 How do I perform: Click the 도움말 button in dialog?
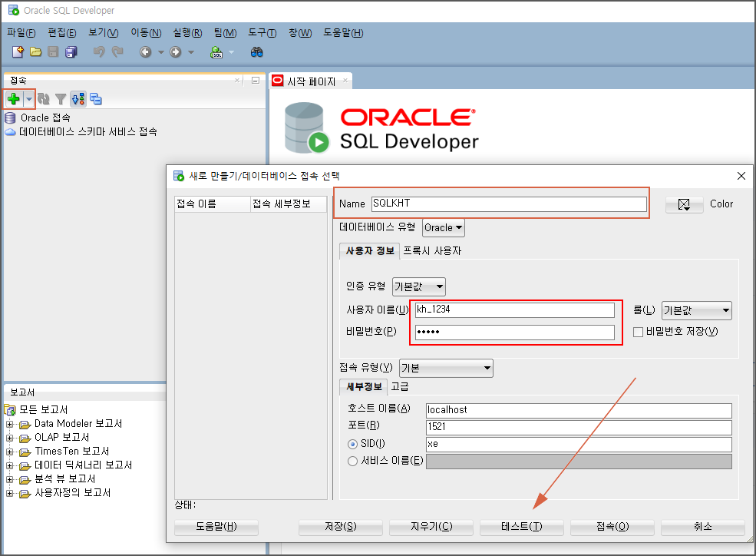point(216,527)
